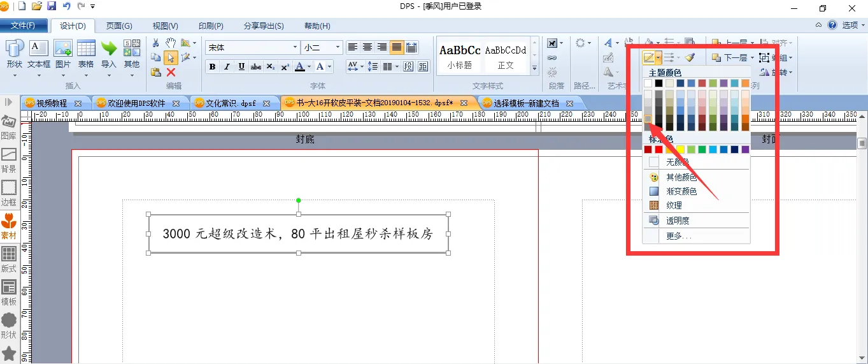Click the format painter brush icon
Image resolution: width=868 pixels, height=364 pixels.
[x=690, y=57]
